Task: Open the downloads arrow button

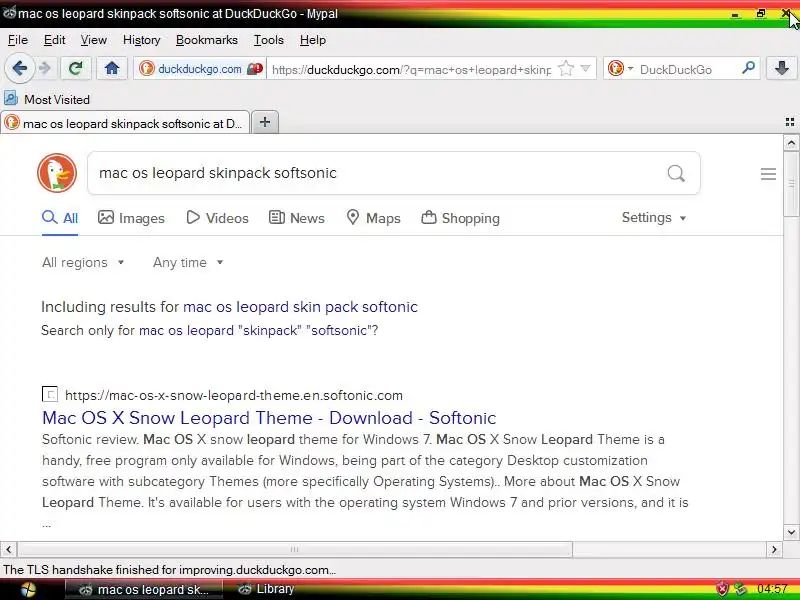Action: (782, 68)
